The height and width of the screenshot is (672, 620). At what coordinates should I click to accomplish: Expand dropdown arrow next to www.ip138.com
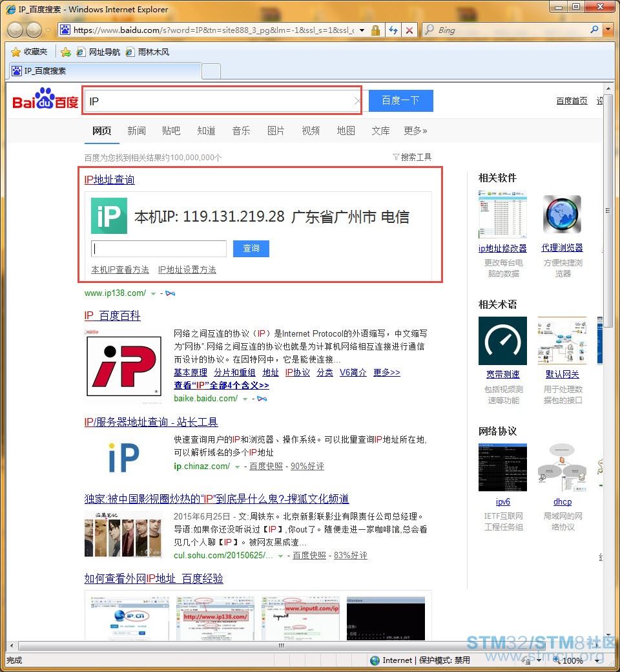(x=154, y=293)
